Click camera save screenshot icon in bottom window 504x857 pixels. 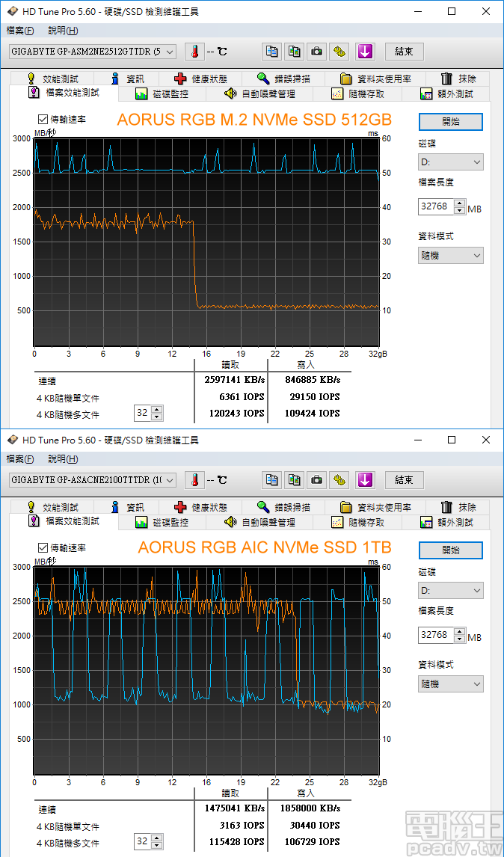coord(316,480)
